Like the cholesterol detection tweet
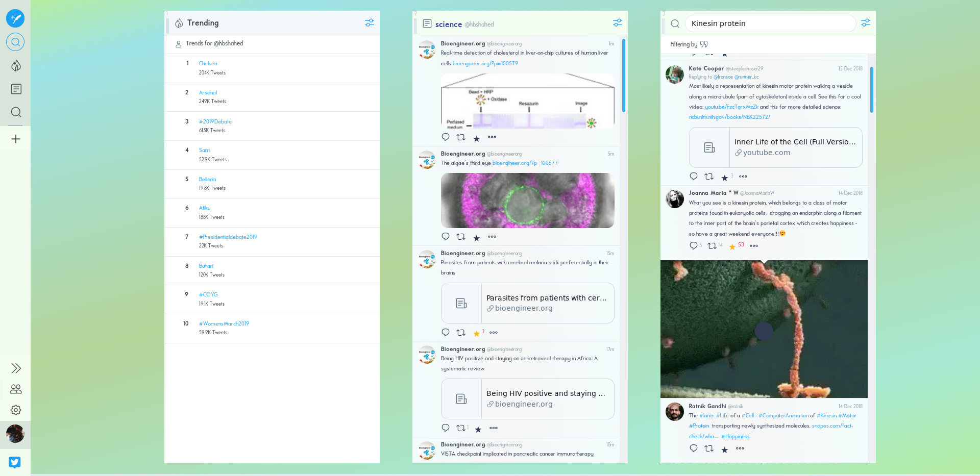The image size is (980, 476). pyautogui.click(x=476, y=138)
